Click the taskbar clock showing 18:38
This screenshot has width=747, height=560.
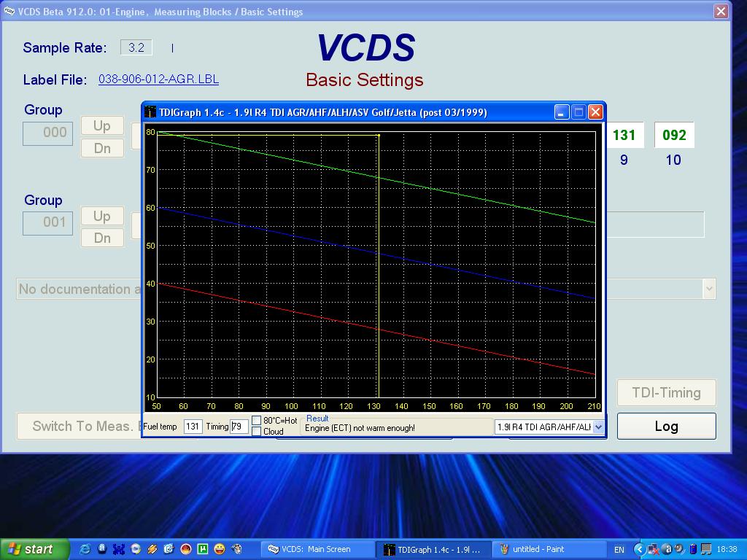(x=727, y=550)
